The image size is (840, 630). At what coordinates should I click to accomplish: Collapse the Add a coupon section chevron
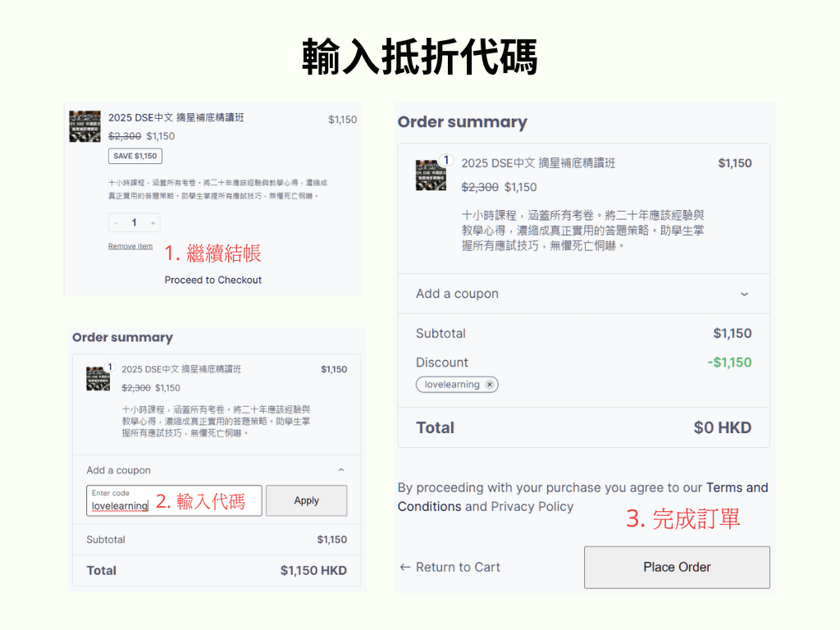point(341,470)
